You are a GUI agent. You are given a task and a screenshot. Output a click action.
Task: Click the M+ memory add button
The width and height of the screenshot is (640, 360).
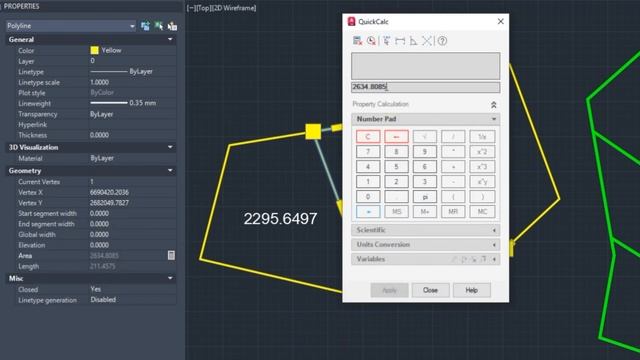[x=424, y=211]
